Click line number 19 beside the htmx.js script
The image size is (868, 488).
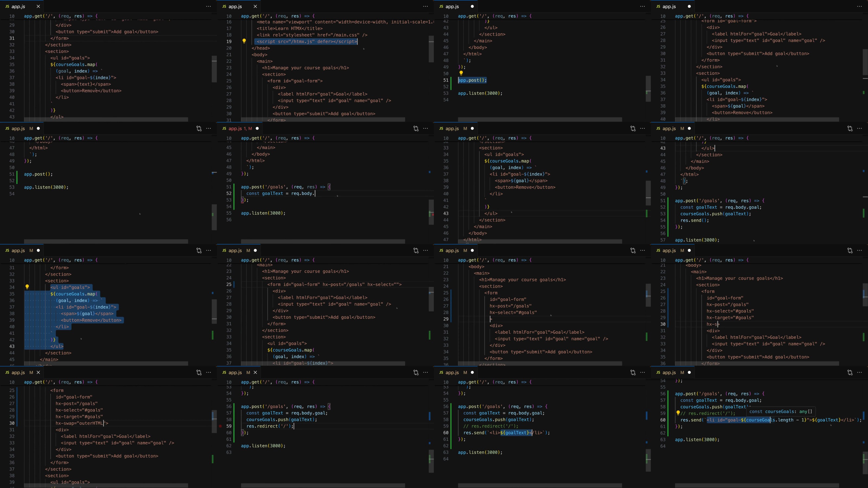[229, 41]
